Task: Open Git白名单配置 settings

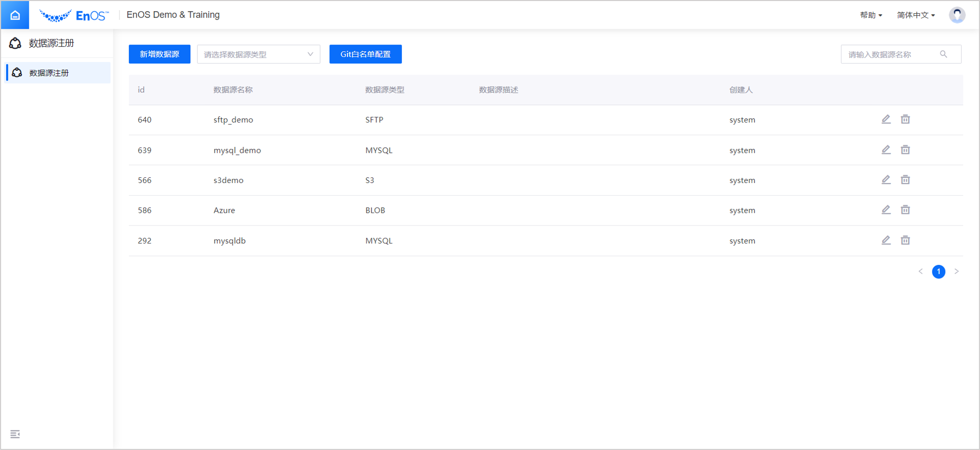Action: (x=365, y=54)
